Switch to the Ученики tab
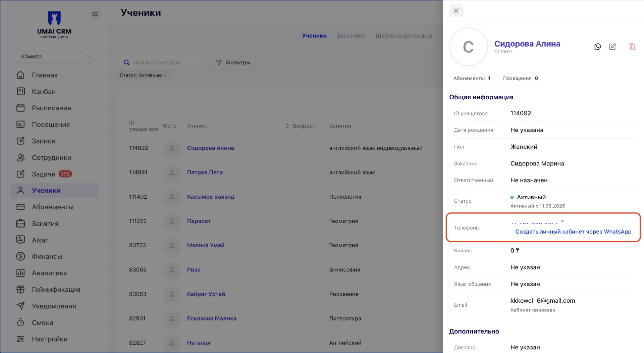This screenshot has height=353, width=644. point(314,36)
